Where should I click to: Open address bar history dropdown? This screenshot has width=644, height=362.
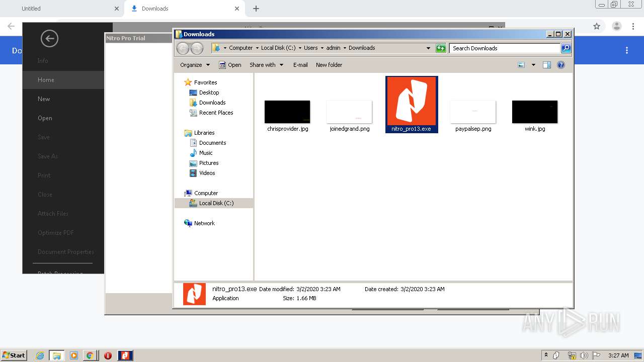tap(428, 48)
